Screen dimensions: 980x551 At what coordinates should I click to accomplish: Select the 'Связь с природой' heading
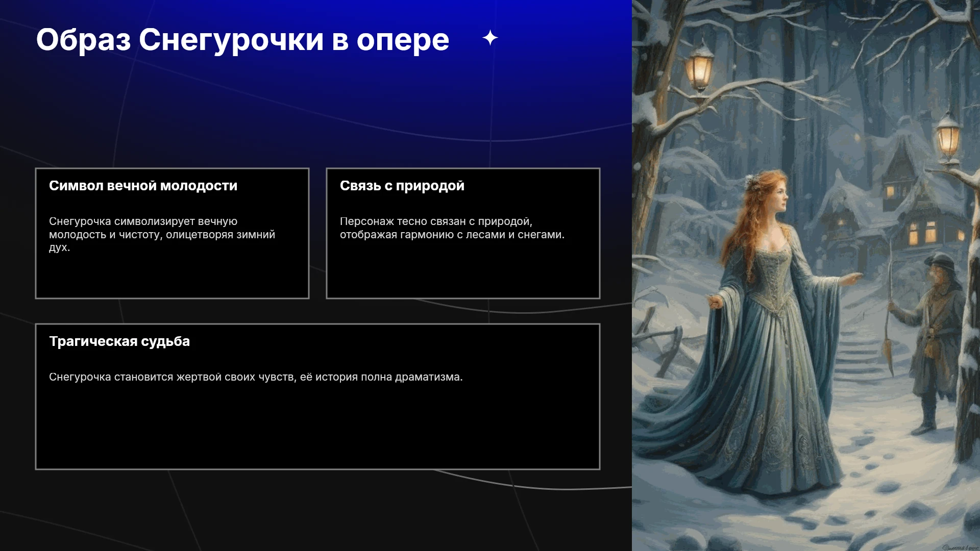click(x=402, y=186)
